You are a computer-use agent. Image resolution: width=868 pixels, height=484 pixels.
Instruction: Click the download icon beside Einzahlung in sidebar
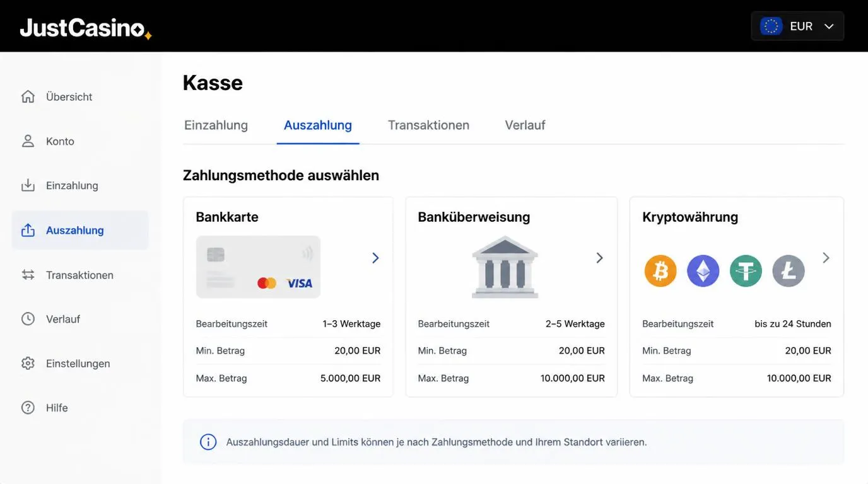coord(28,185)
